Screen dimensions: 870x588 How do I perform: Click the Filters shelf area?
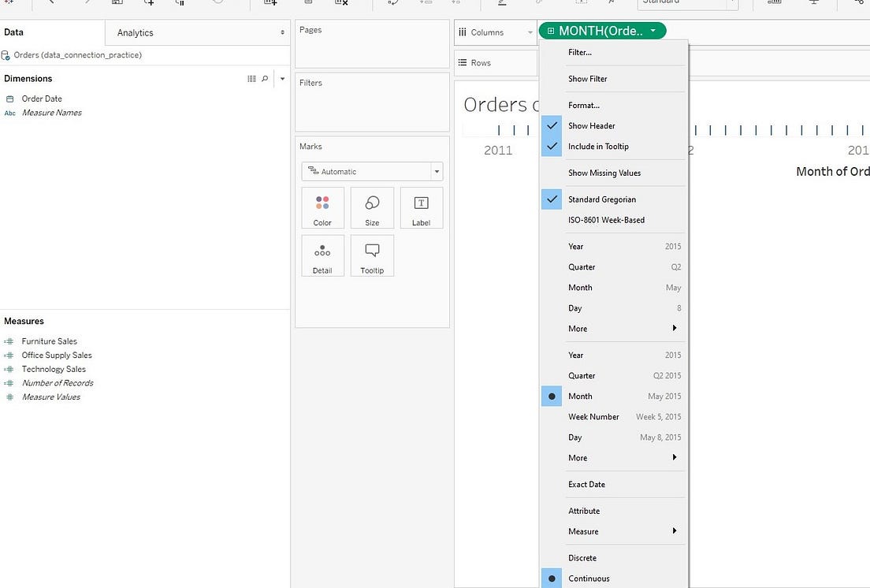[x=372, y=102]
